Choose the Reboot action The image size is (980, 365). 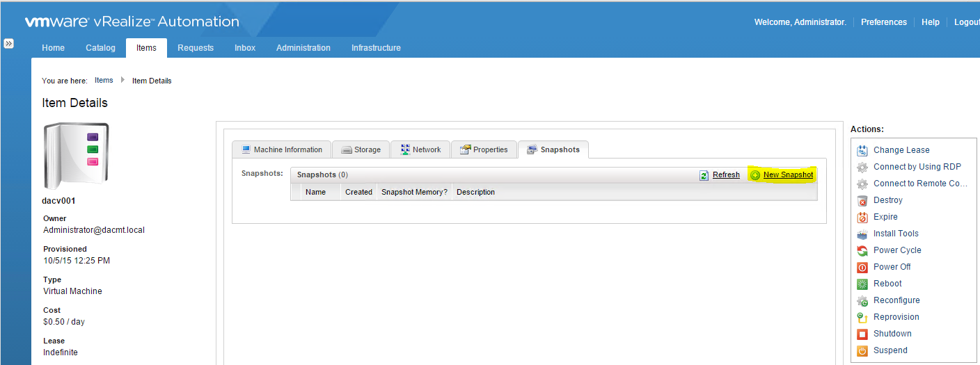tap(887, 284)
